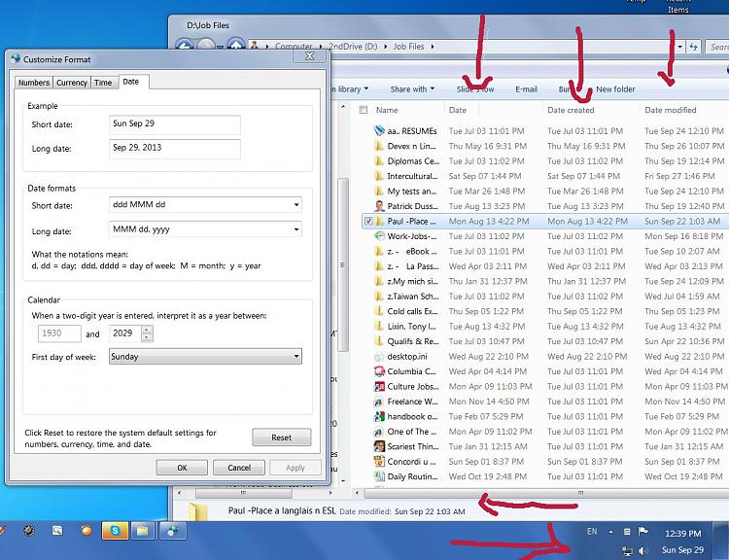729x560 pixels.
Task: Select the Daily Routin... file icon
Action: [x=379, y=476]
